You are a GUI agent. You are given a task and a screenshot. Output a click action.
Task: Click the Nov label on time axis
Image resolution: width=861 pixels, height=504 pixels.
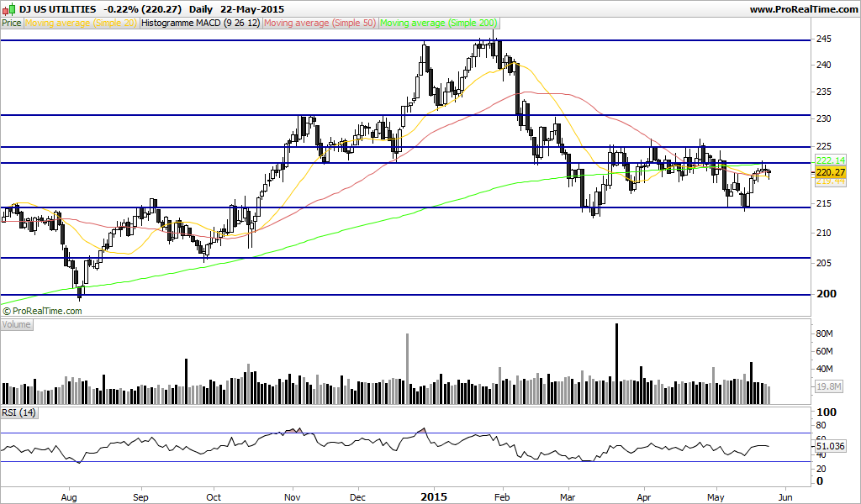293,497
